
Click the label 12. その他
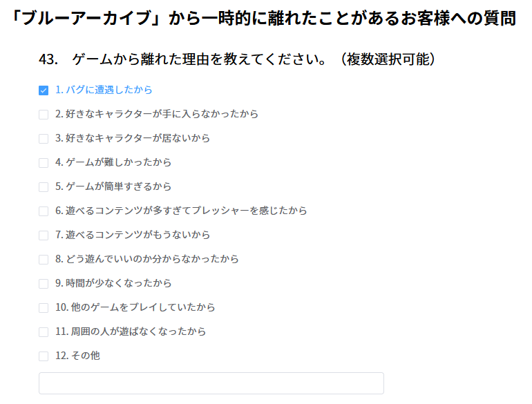point(77,356)
